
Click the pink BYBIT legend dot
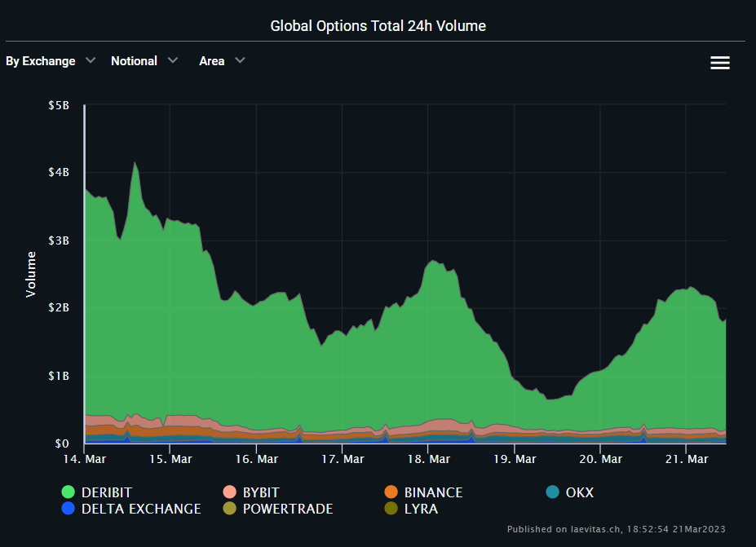click(229, 492)
